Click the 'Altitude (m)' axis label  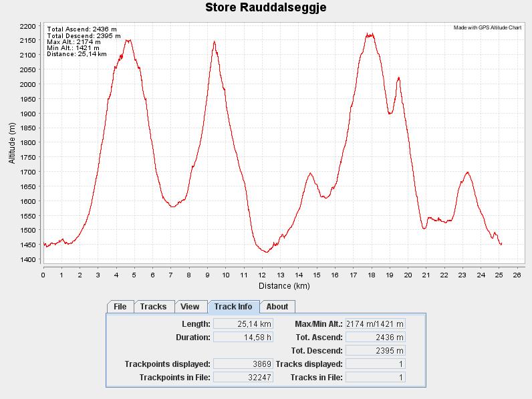coord(12,143)
